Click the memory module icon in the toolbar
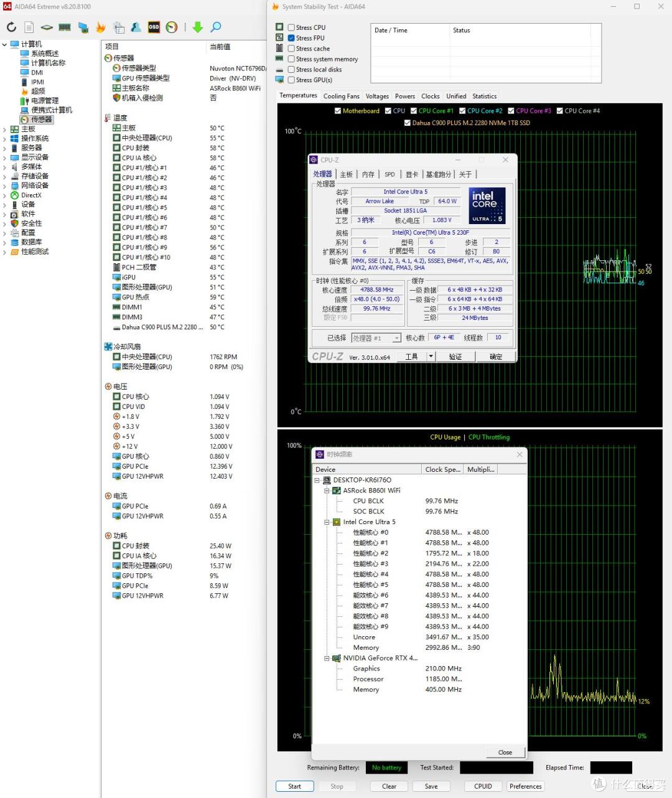 pos(65,27)
